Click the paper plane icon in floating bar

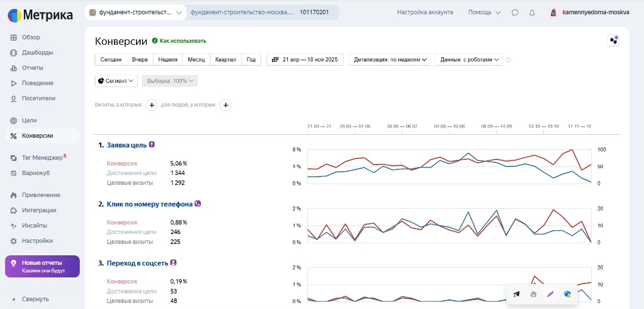coord(516,294)
